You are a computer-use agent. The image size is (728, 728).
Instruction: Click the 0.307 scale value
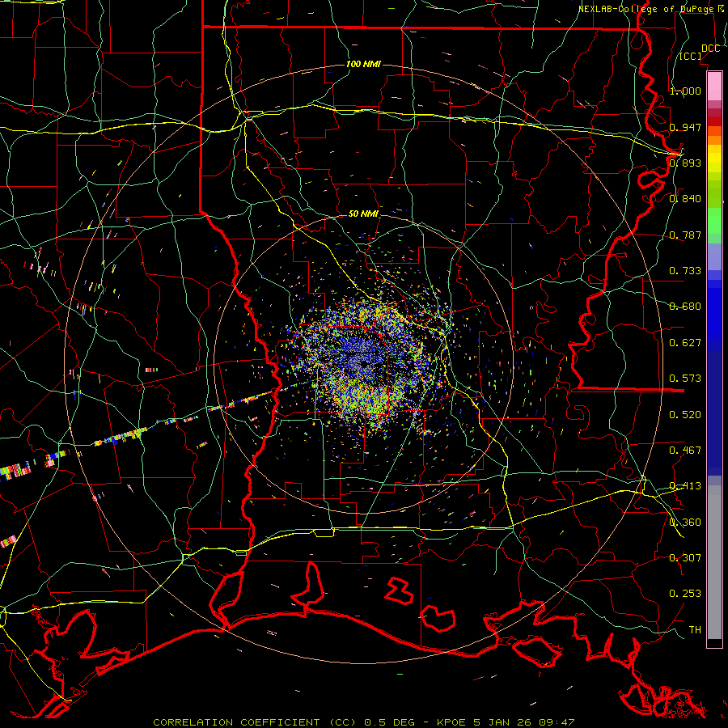685,558
